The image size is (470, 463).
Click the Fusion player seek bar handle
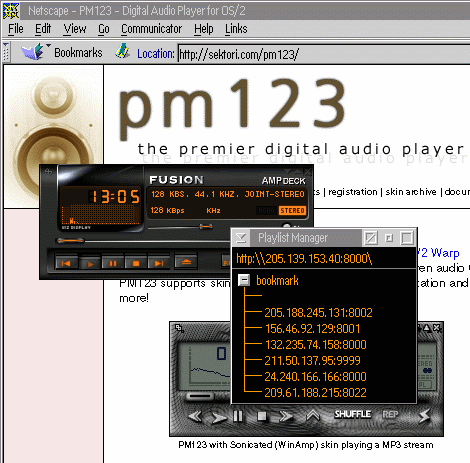pyautogui.click(x=70, y=240)
